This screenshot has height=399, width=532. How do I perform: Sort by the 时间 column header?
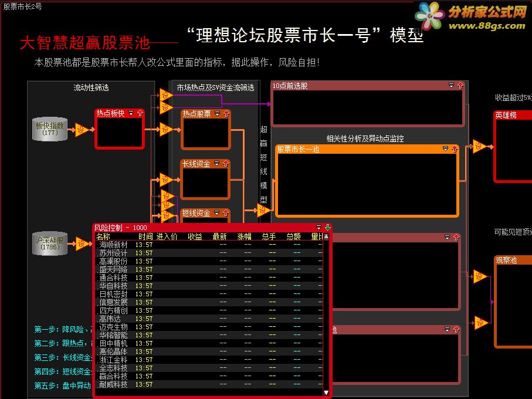145,236
